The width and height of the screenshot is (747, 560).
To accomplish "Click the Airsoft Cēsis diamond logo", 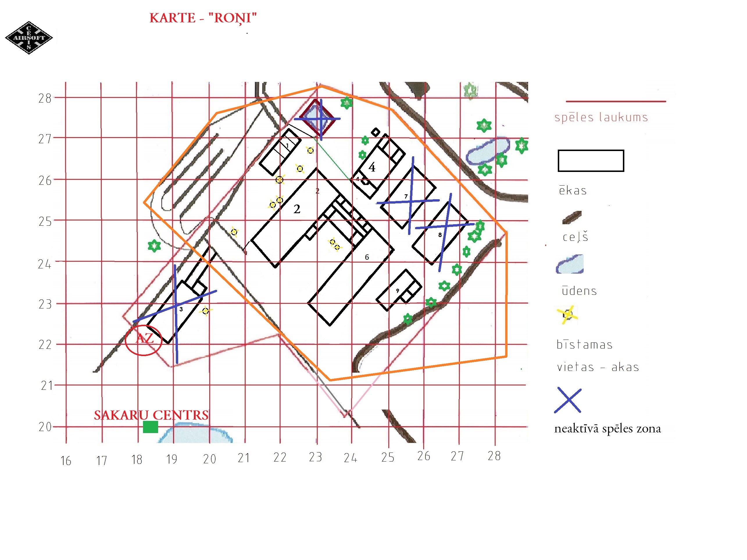I will (29, 37).
